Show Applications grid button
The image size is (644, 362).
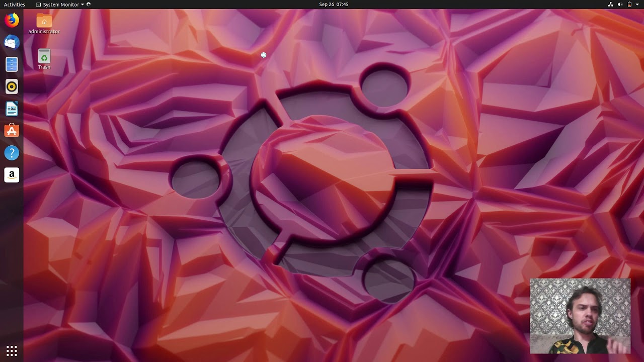(x=12, y=350)
